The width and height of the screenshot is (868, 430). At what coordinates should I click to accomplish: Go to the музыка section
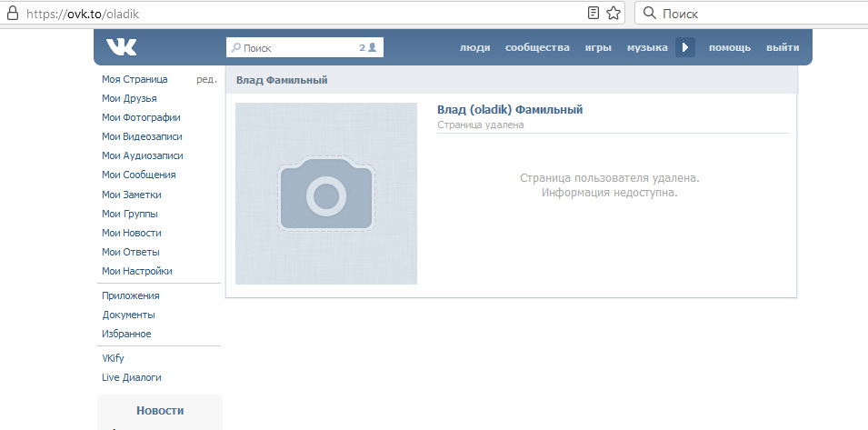coord(647,47)
